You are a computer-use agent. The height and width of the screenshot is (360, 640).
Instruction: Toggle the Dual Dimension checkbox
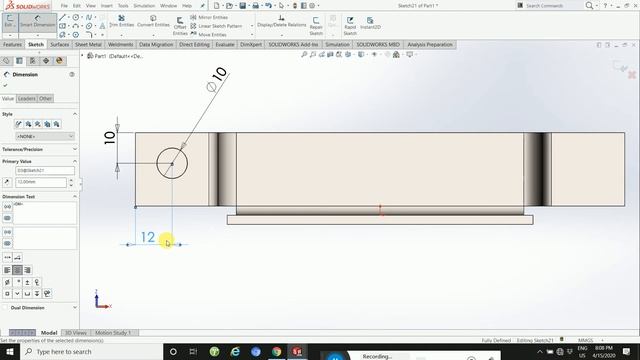[5, 308]
